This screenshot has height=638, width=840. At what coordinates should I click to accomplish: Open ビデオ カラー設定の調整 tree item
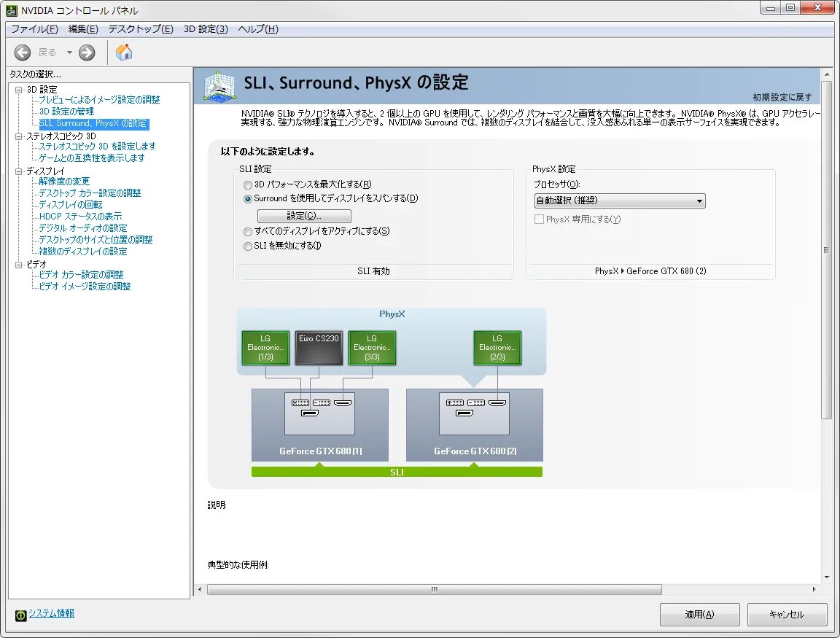81,275
